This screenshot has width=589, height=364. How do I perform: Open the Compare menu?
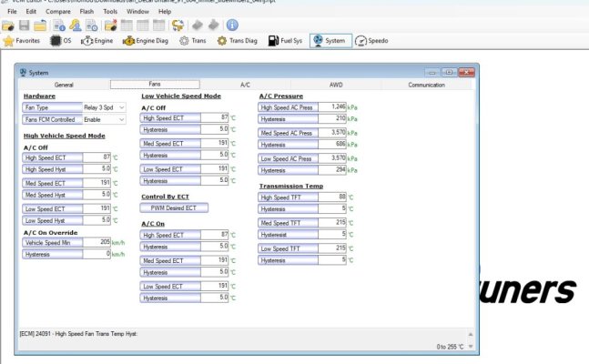click(x=58, y=12)
